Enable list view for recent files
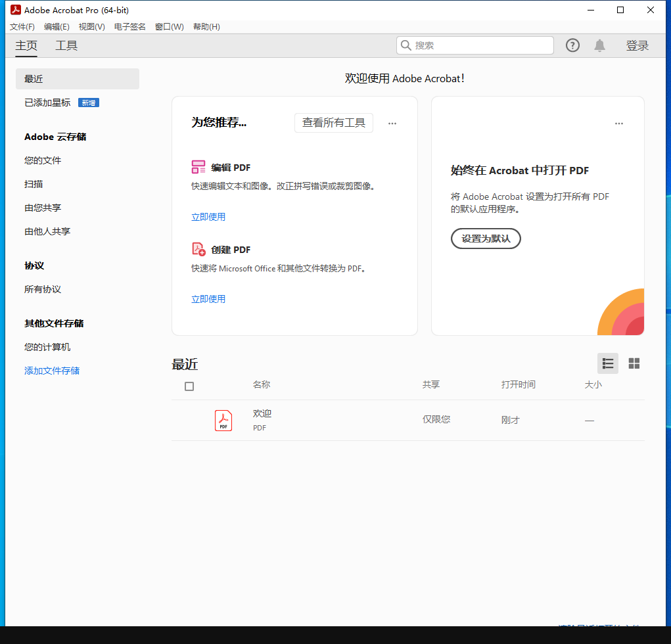 point(607,363)
